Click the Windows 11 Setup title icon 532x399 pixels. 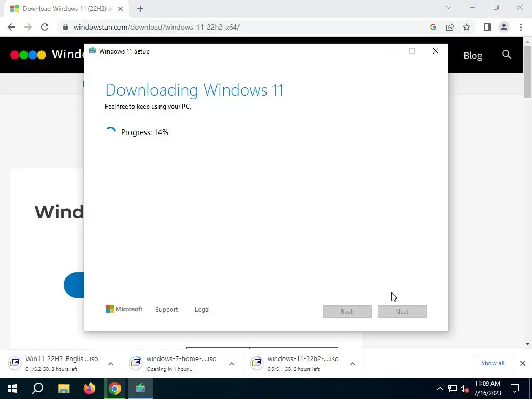[92, 51]
